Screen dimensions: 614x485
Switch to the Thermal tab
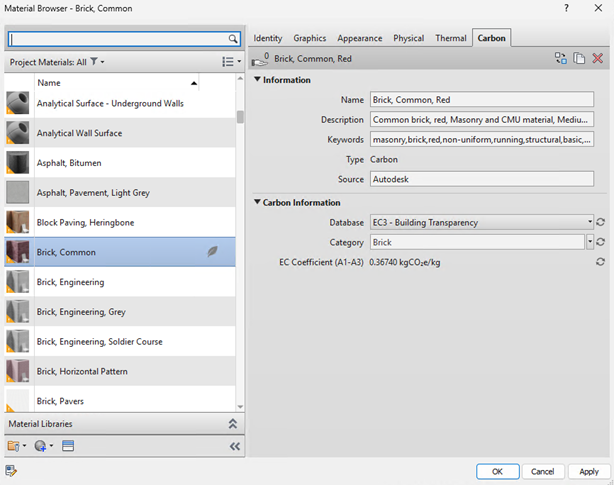point(450,38)
